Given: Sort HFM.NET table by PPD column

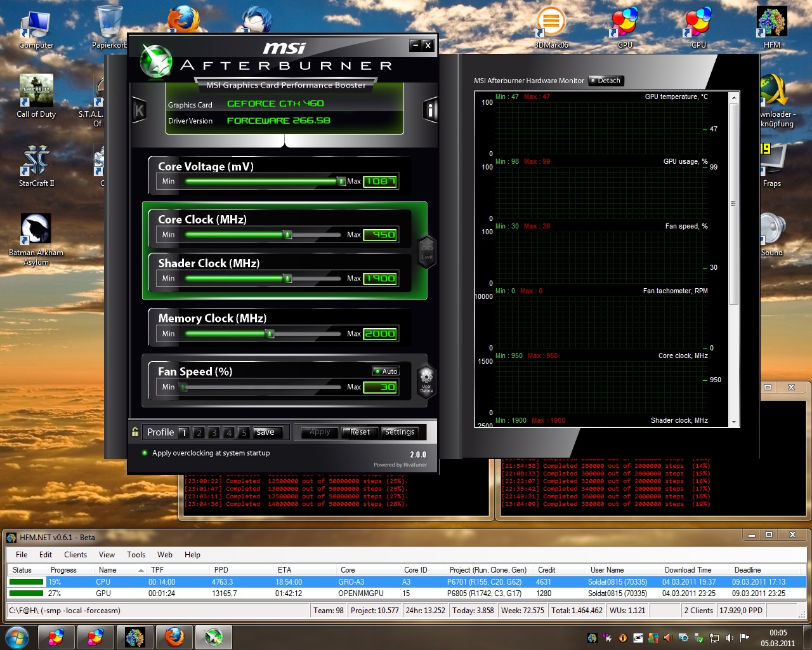Looking at the screenshot, I should 241,570.
